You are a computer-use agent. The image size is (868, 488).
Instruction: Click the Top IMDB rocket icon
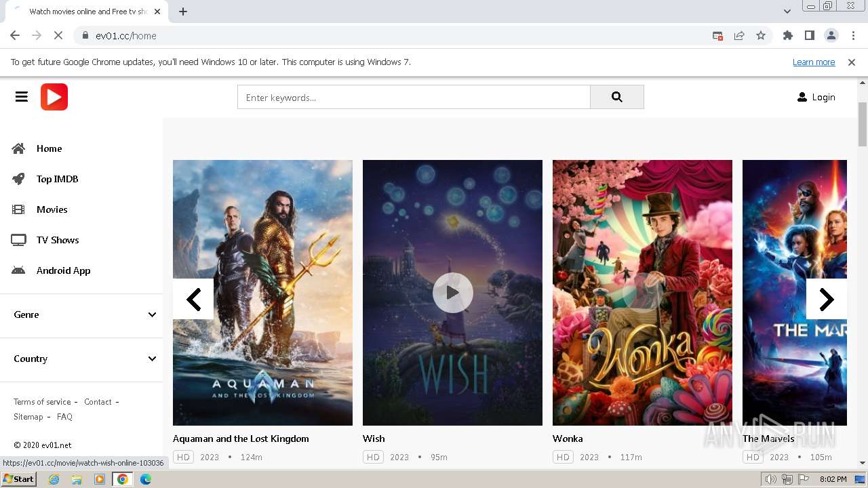point(18,179)
